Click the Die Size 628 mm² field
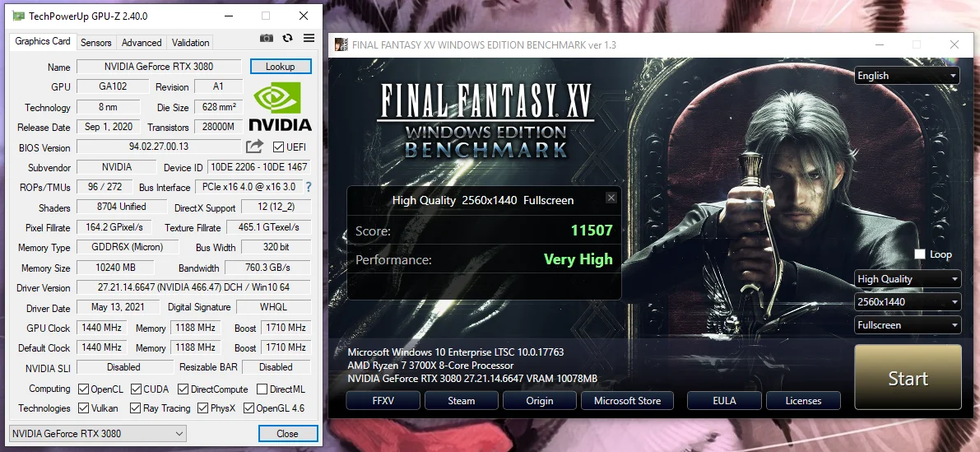Screen dimensions: 980x452 [x=219, y=107]
